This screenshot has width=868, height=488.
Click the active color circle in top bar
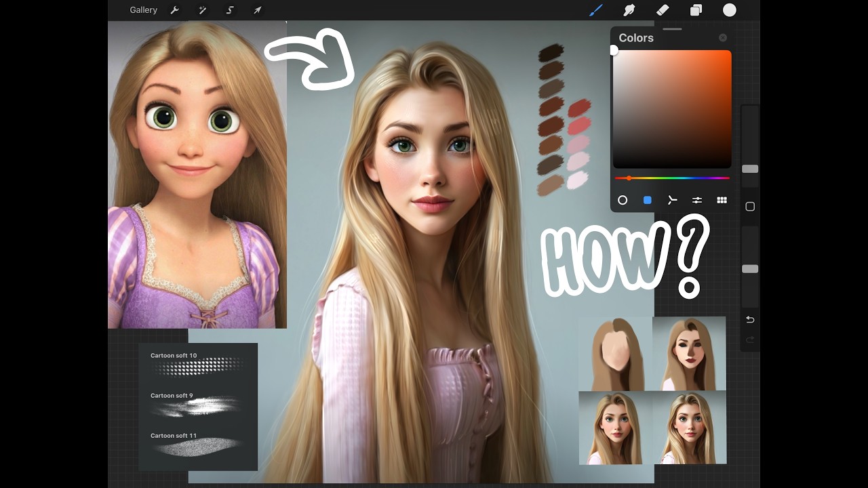pyautogui.click(x=730, y=10)
